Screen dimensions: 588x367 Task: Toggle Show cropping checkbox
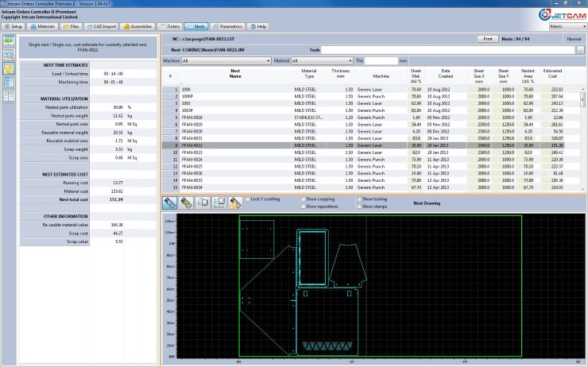(x=303, y=199)
